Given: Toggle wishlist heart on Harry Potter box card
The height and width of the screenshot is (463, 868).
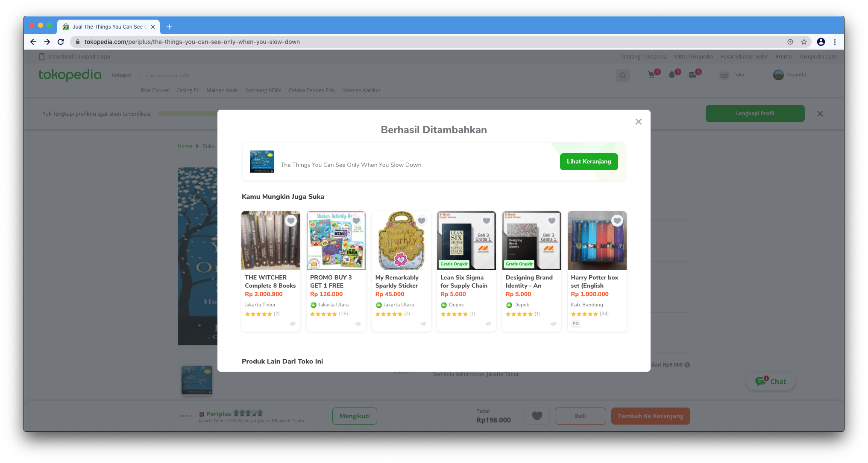Looking at the screenshot, I should 617,221.
